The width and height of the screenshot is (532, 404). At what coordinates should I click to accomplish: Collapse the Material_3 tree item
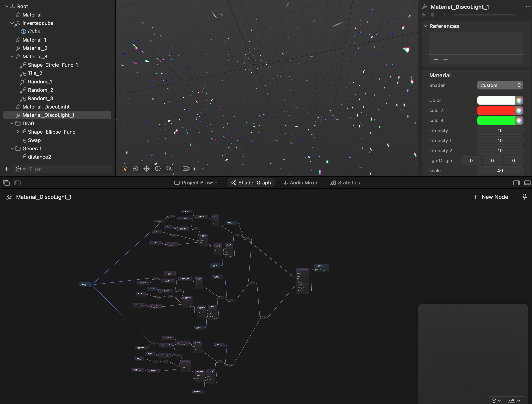tap(12, 56)
